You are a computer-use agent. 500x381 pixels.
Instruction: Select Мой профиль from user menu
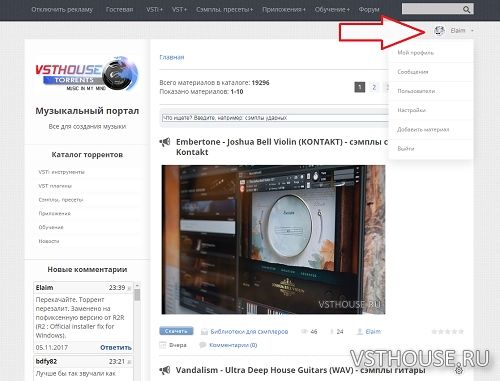(415, 53)
